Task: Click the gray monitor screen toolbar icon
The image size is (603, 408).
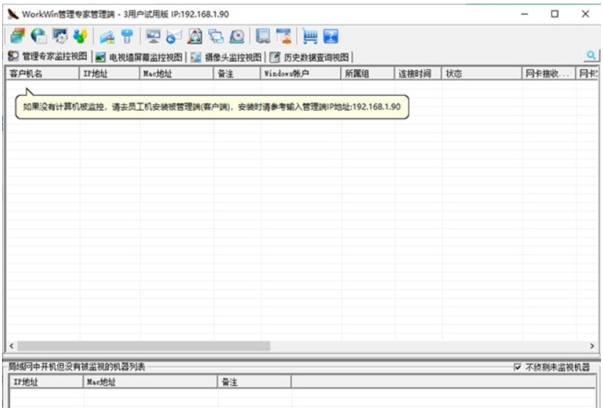Action: [153, 37]
